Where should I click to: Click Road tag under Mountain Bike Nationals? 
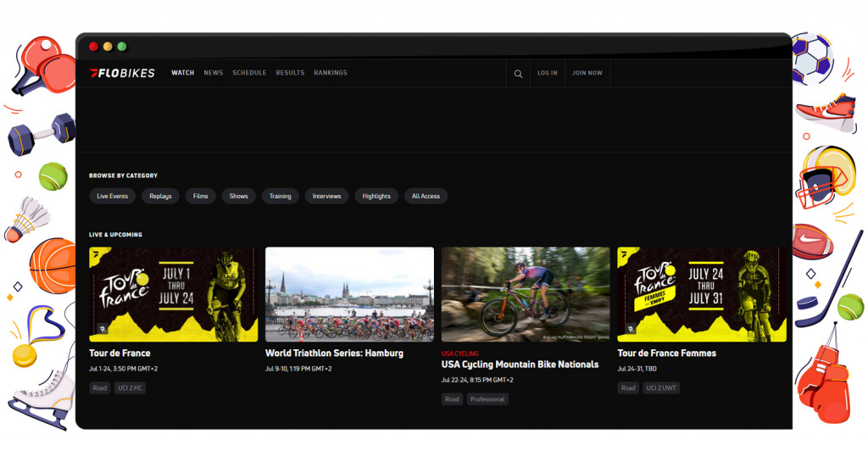coord(453,399)
